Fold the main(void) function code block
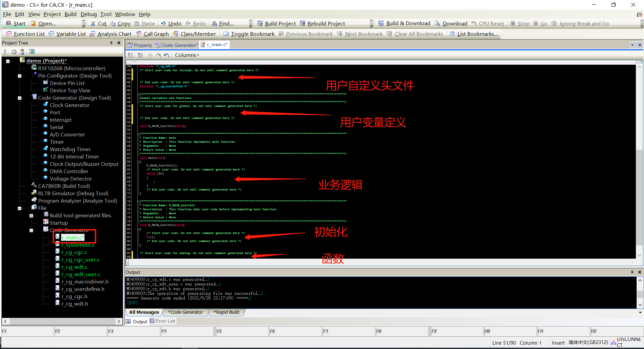 pos(139,161)
